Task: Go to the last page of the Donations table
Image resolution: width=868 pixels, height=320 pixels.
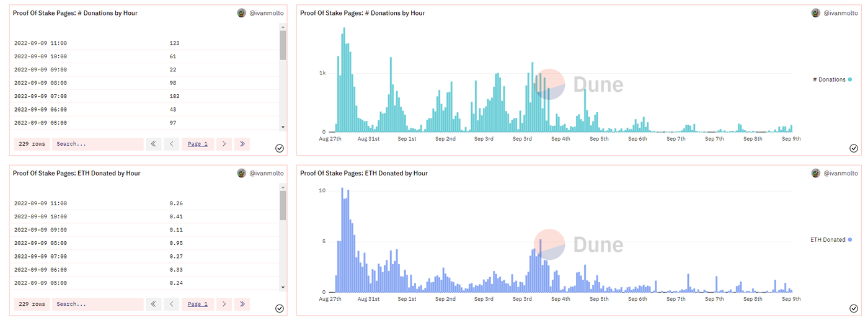Action: pos(242,144)
